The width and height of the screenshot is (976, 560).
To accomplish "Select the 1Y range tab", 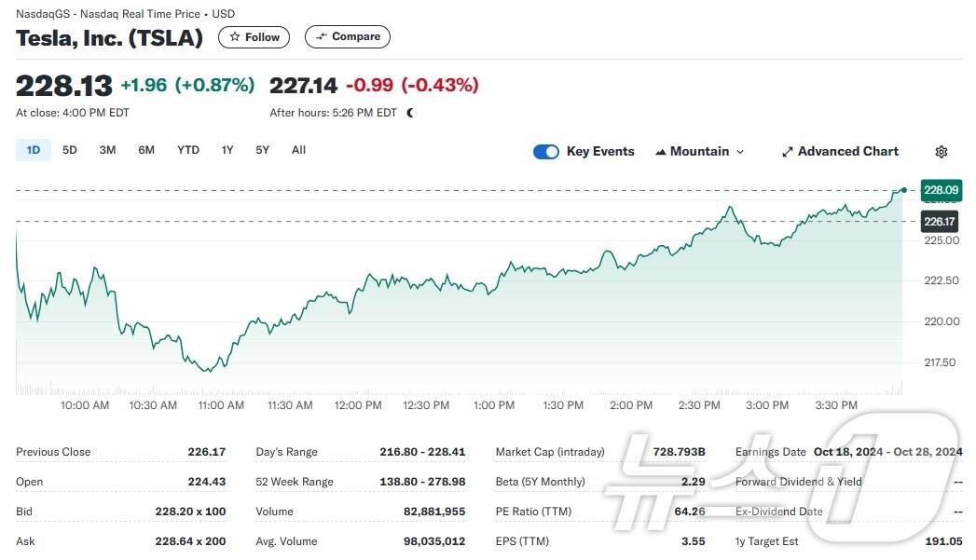I will (x=227, y=150).
